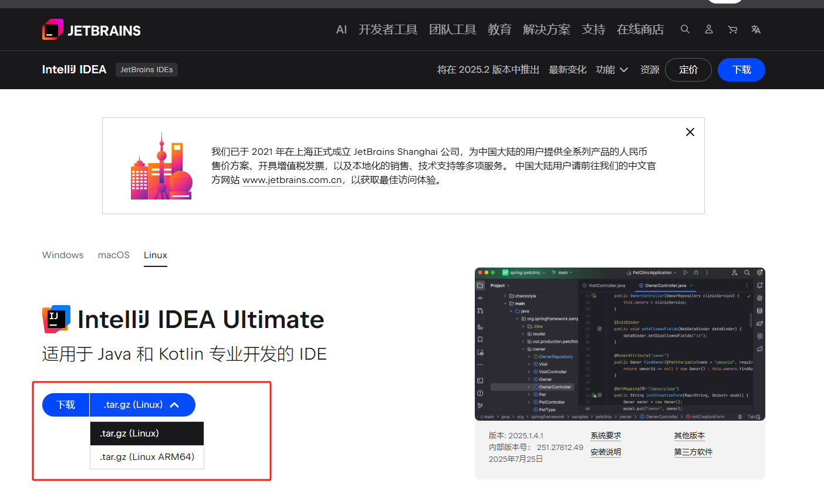
Task: Click the IntelliJ IDEA Ultimate product logo
Action: pos(56,319)
